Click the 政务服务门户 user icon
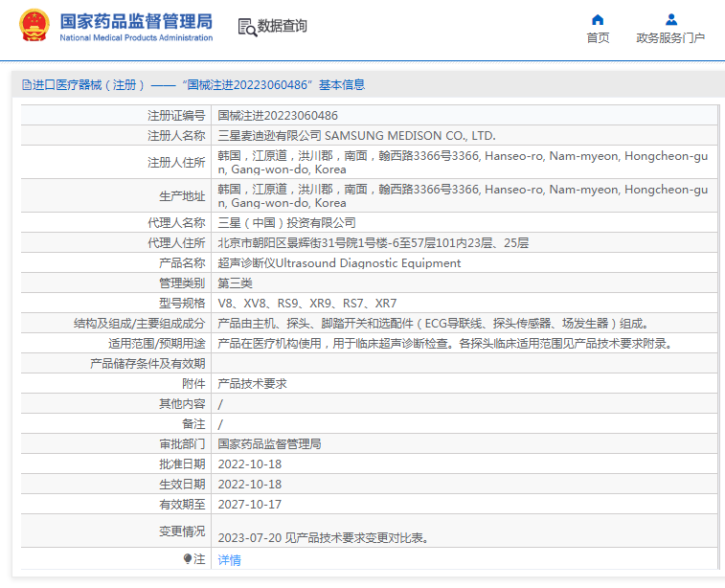 pyautogui.click(x=671, y=19)
